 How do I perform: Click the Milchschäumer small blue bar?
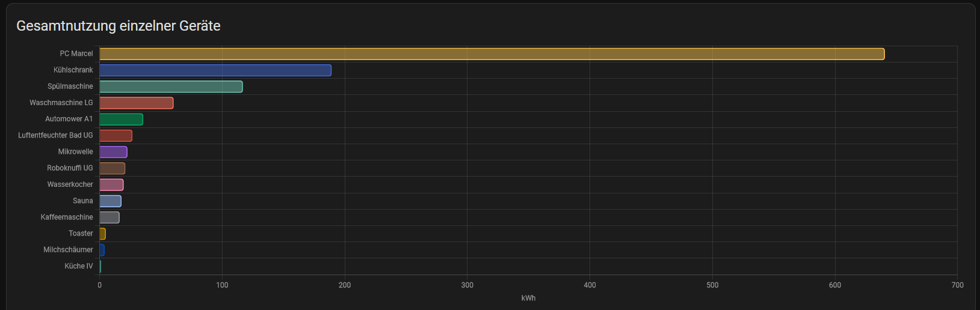point(102,250)
